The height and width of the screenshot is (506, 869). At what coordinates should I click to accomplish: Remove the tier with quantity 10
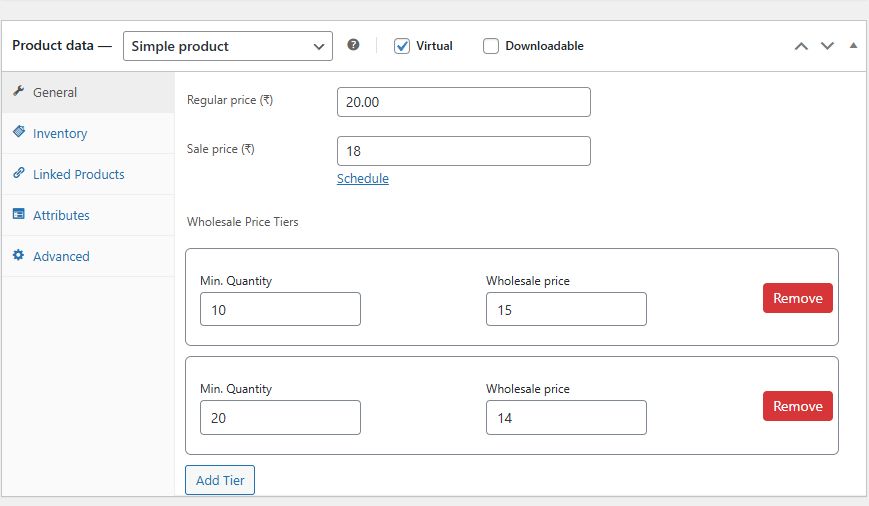click(x=797, y=298)
